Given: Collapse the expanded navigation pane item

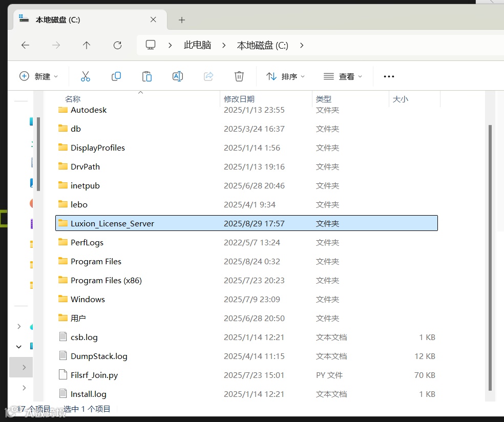Looking at the screenshot, I should pyautogui.click(x=19, y=347).
